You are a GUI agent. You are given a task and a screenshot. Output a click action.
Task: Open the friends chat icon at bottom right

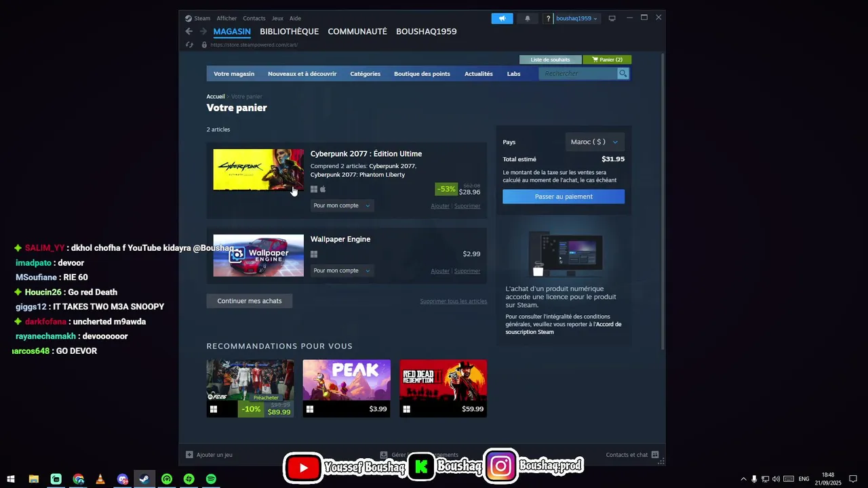(655, 455)
